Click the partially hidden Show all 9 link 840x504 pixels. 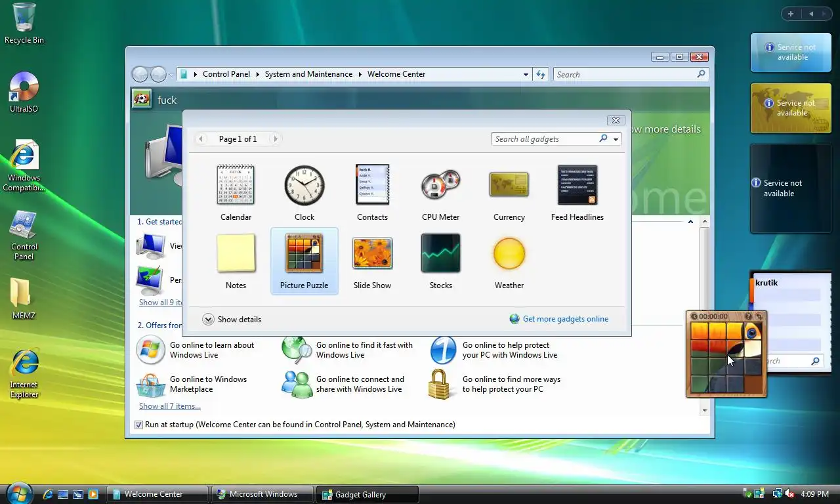click(x=161, y=303)
